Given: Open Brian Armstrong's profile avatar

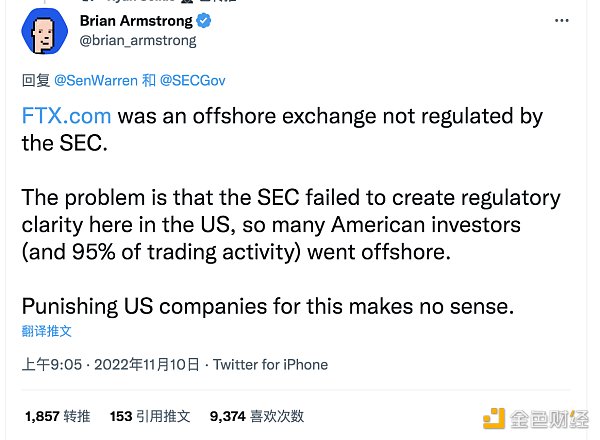Looking at the screenshot, I should pos(45,31).
